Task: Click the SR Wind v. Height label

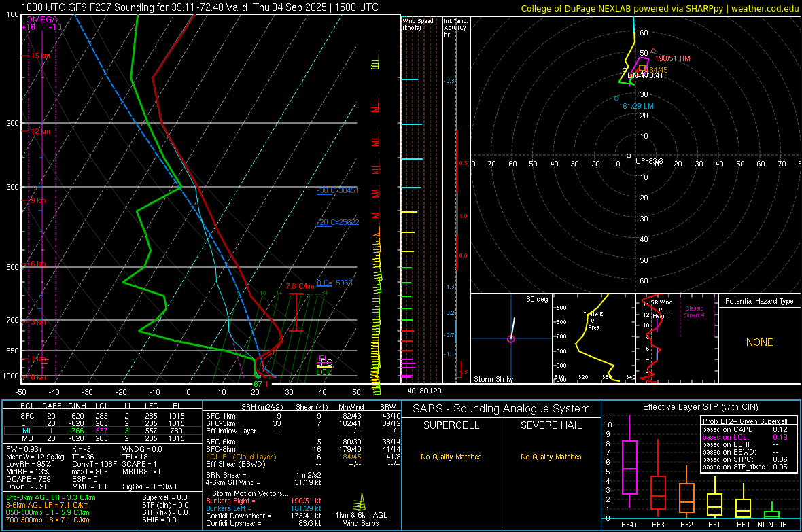Action: pos(661,309)
